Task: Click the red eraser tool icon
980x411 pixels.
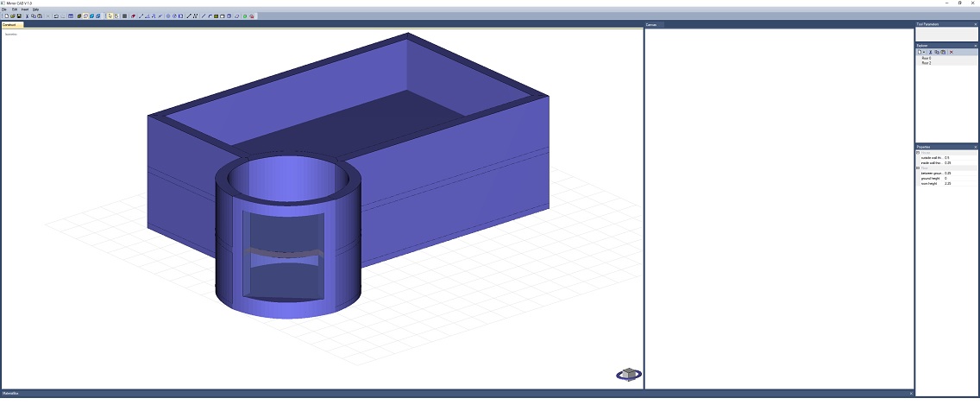Action: coord(133,16)
